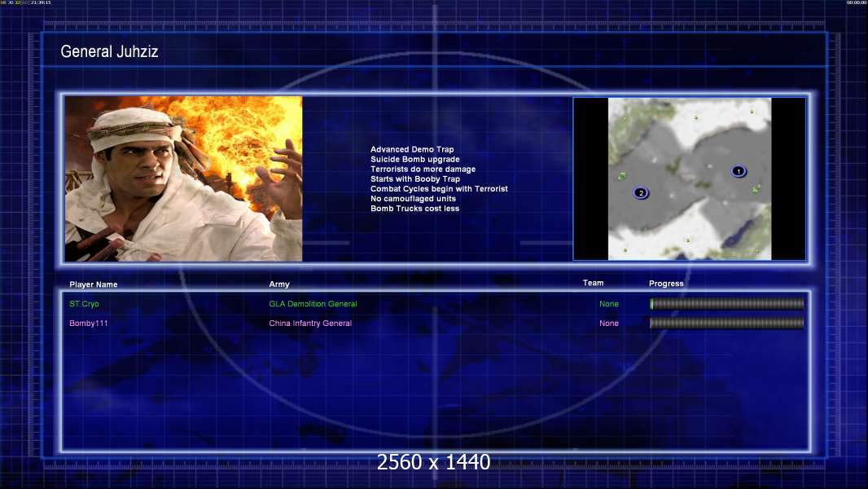The height and width of the screenshot is (489, 868).
Task: Click Bomby111's loading progress bar
Action: (726, 324)
